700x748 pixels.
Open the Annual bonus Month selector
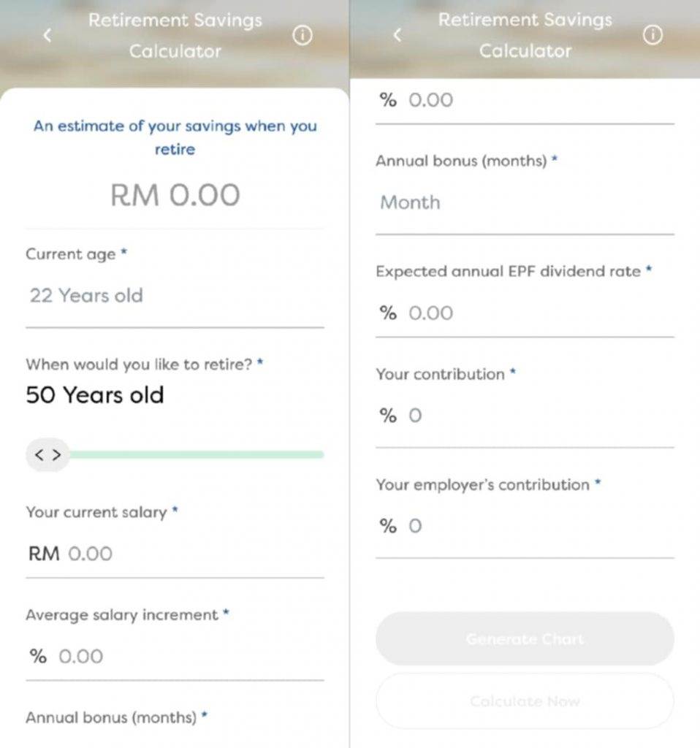tap(525, 203)
